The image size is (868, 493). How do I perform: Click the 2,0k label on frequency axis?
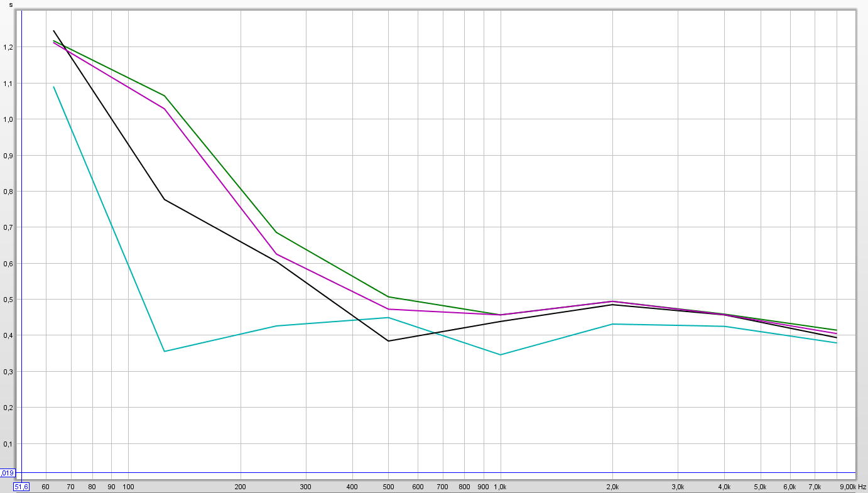click(612, 487)
